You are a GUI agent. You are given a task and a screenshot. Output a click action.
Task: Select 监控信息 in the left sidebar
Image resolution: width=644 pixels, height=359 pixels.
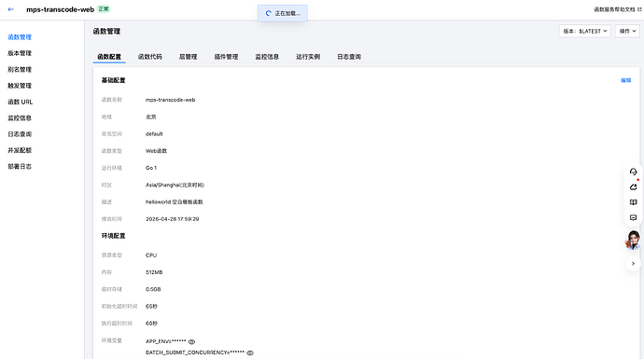pyautogui.click(x=20, y=117)
